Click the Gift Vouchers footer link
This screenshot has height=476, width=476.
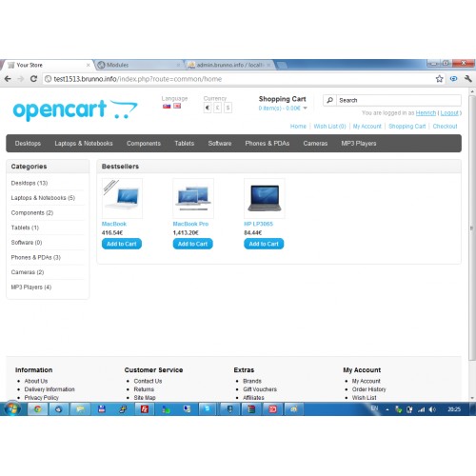(260, 389)
